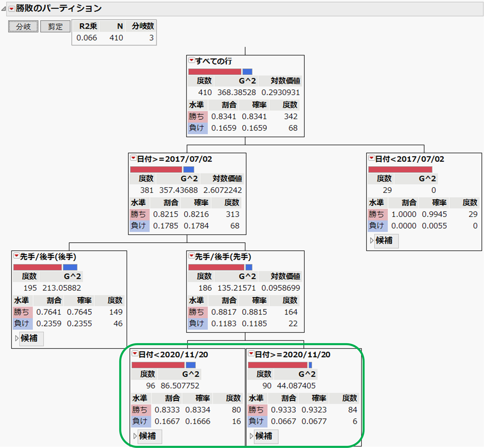The image size is (484, 448).
Task: Open red triangle menu of 先手/後手(先手) node
Action: click(x=191, y=256)
